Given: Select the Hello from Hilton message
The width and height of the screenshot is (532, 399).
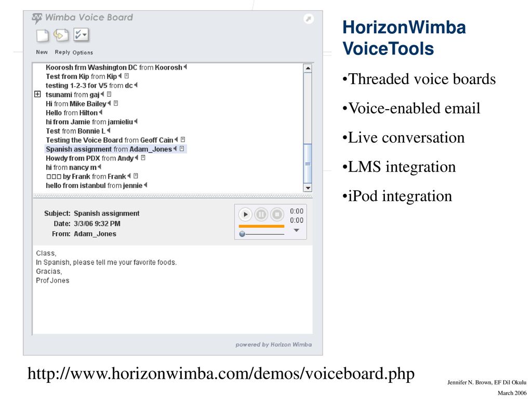Looking at the screenshot, I should [x=74, y=113].
